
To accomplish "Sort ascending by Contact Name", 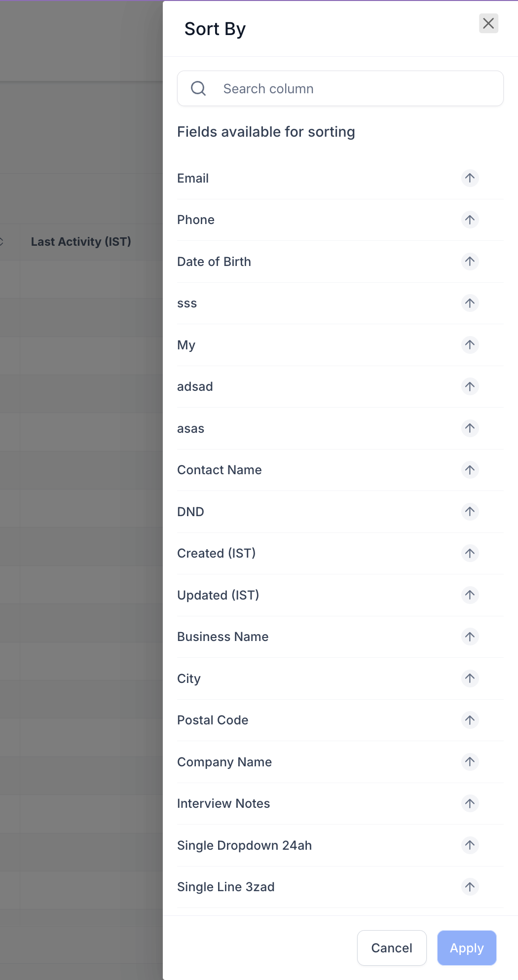I will point(469,470).
